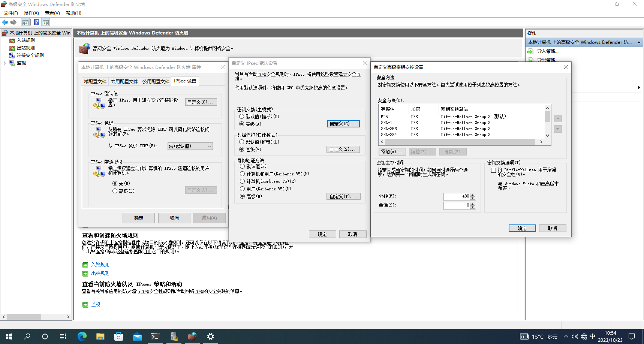Select 高级(V) for data protection
This screenshot has width=644, height=344.
(241, 150)
